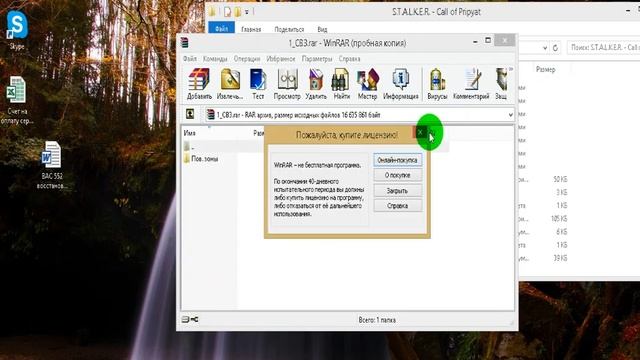The image size is (640, 360).
Task: Click the up-one-level folder icon
Action: [190, 114]
